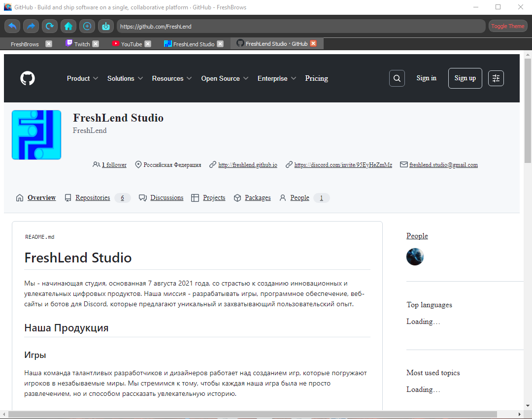Close the Twitch tab
Viewport: 532px width, 419px height.
click(96, 44)
